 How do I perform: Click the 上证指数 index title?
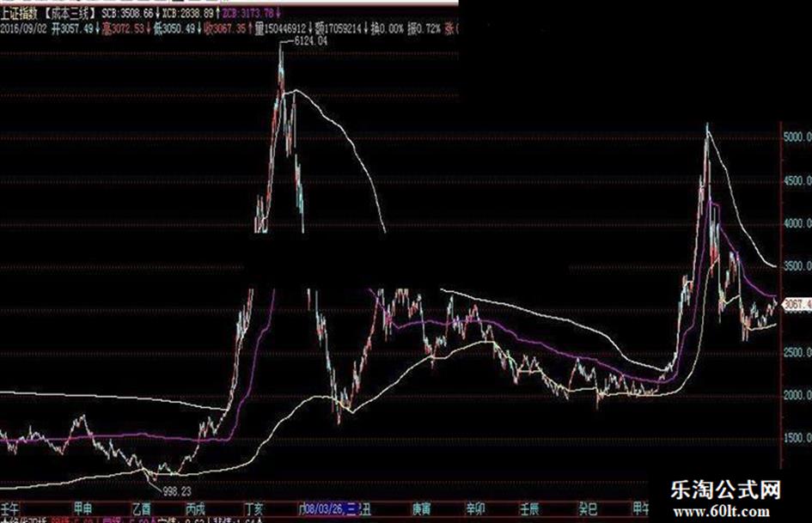coord(21,14)
